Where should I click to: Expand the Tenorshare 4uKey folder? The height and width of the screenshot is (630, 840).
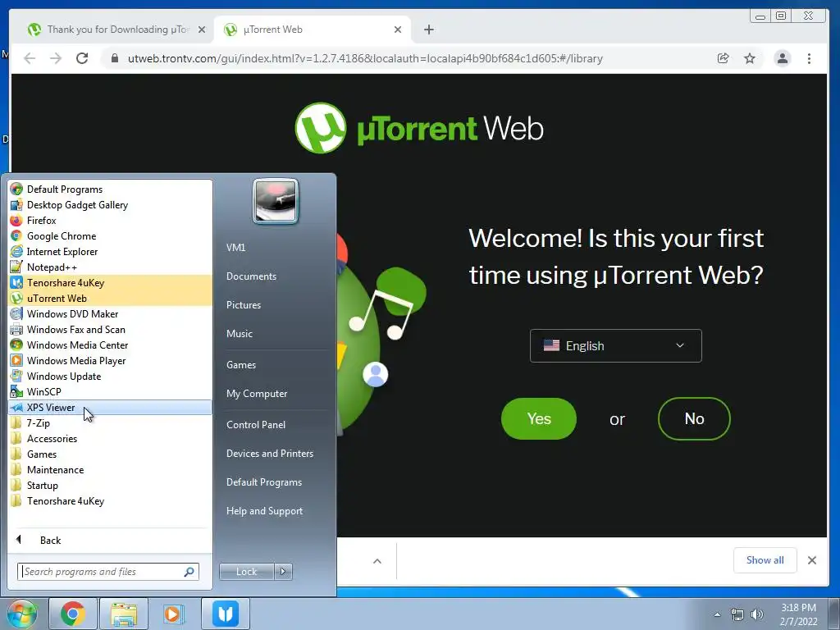tap(110, 500)
